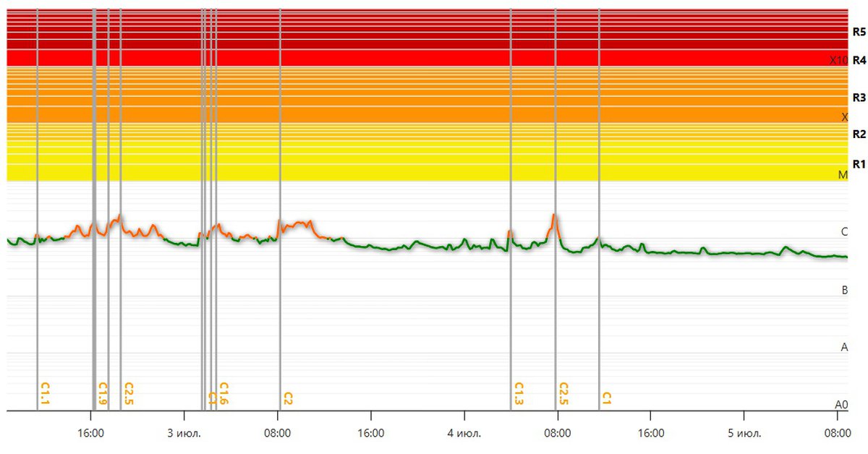This screenshot has height=454, width=868.
Task: Select the C1.9 flare marker label
Action: coord(103,394)
